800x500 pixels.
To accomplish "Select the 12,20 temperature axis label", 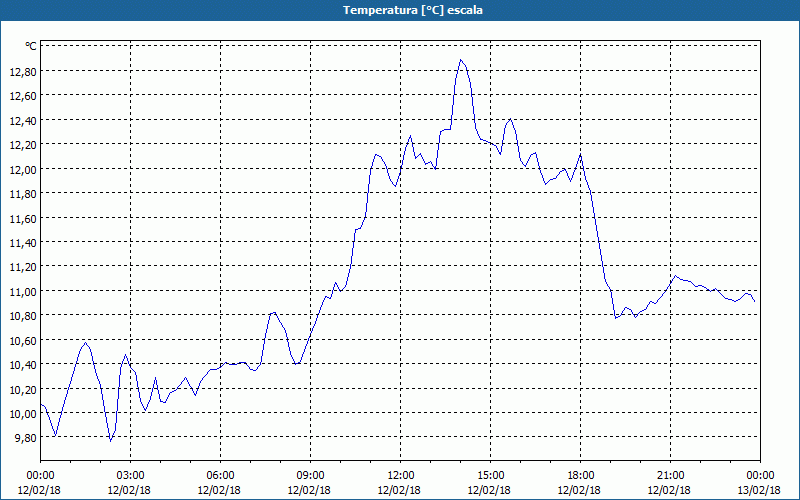I will [x=23, y=145].
